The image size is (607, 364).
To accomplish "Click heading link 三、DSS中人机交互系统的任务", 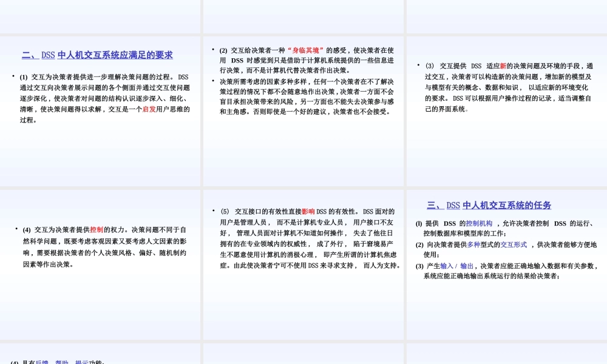I will coord(489,206).
